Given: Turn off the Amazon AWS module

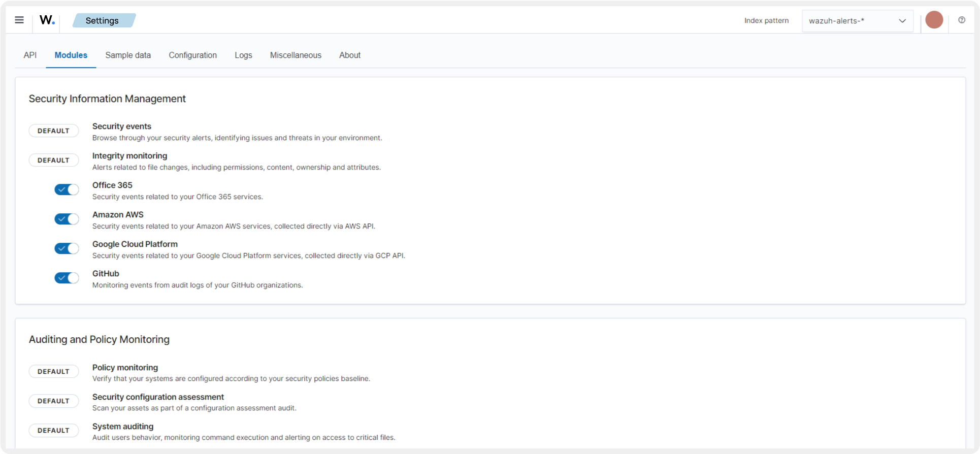Looking at the screenshot, I should tap(67, 219).
